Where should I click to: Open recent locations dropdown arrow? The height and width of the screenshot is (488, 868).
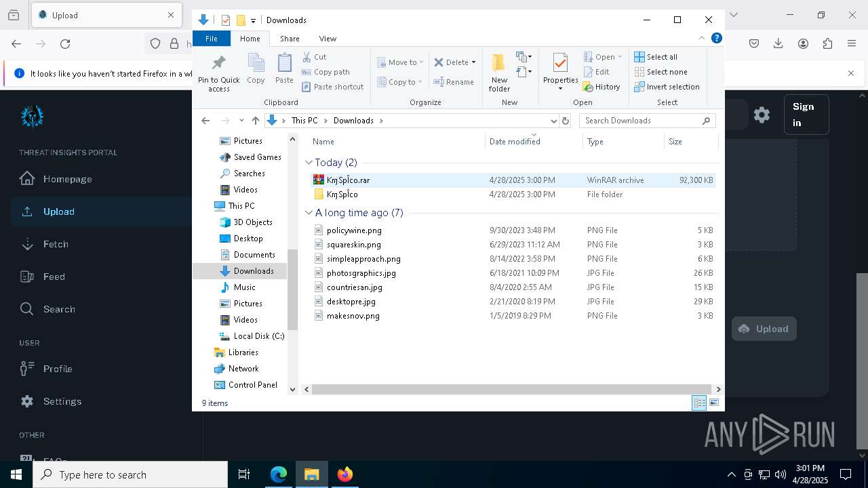(x=241, y=121)
